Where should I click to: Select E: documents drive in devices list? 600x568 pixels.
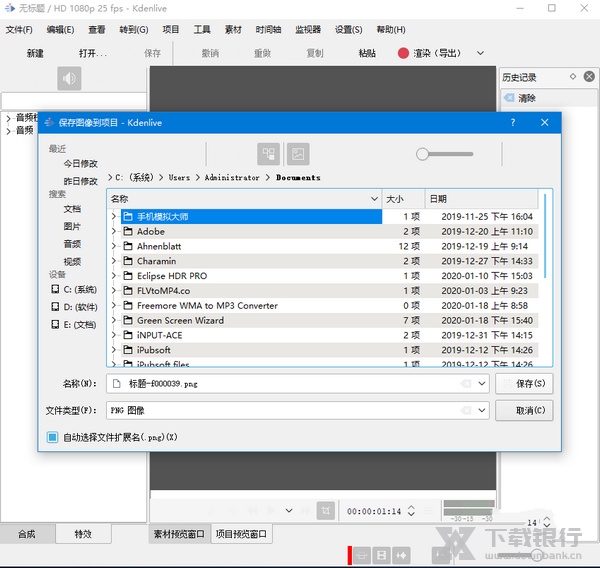click(74, 325)
